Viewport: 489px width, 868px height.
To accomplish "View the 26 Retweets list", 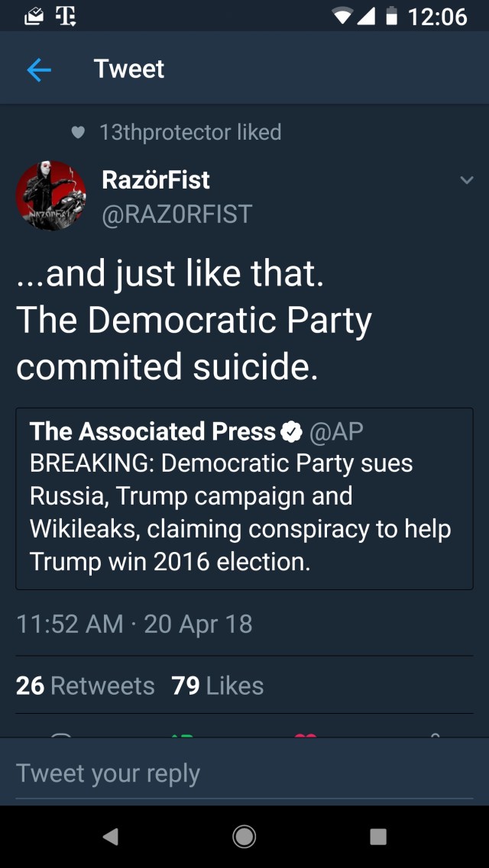I will tap(86, 686).
